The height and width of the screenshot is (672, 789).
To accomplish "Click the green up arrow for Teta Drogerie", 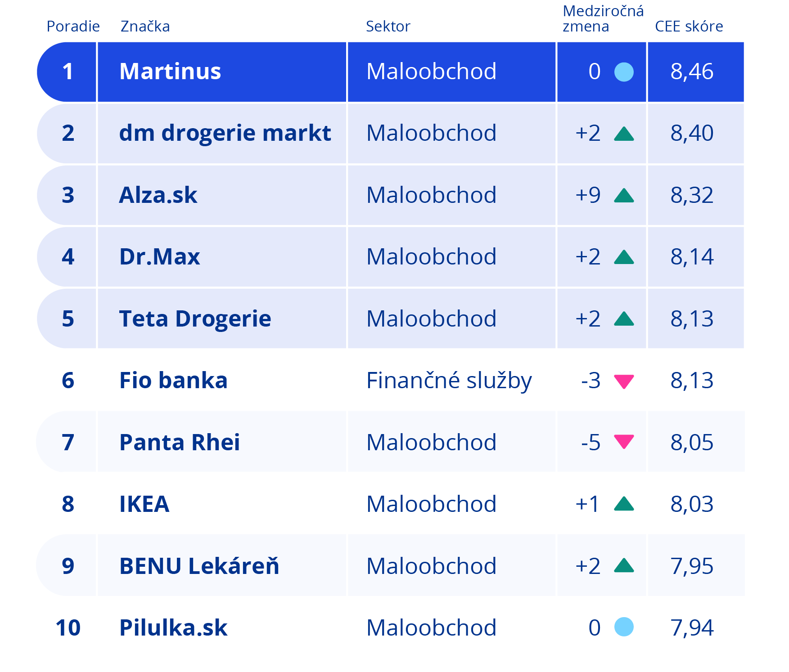I will [x=624, y=319].
